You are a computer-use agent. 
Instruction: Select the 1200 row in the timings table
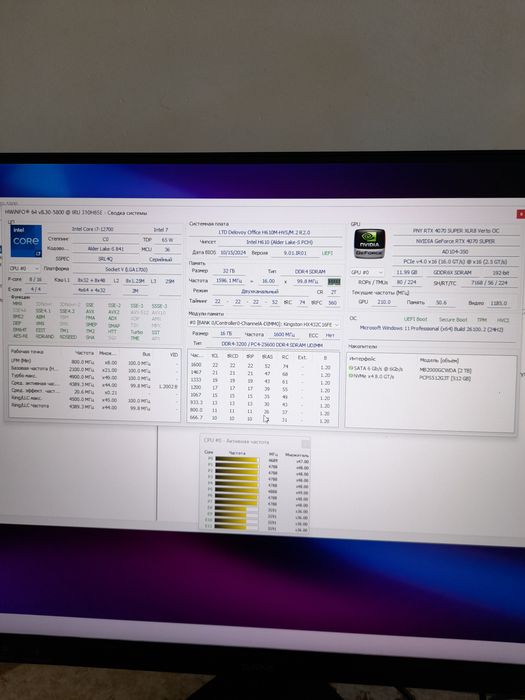[x=262, y=389]
